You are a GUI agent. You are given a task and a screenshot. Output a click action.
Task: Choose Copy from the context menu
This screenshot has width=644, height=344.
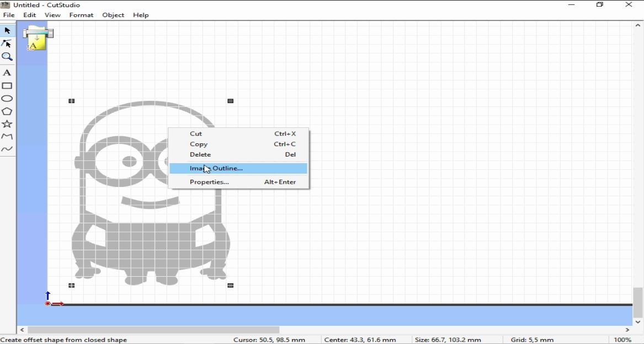[x=238, y=144]
